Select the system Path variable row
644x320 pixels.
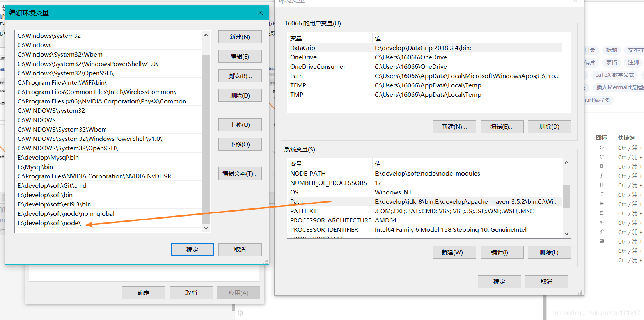(425, 202)
